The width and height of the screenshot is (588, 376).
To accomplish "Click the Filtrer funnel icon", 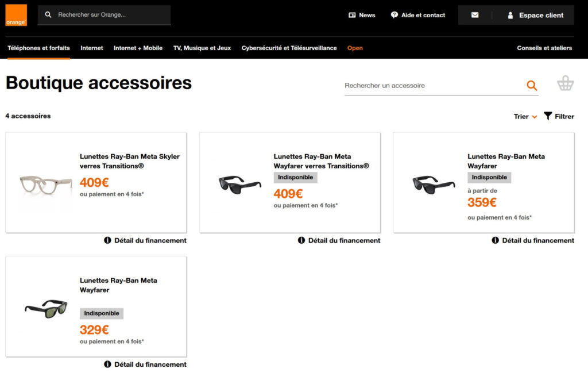I will coord(548,116).
